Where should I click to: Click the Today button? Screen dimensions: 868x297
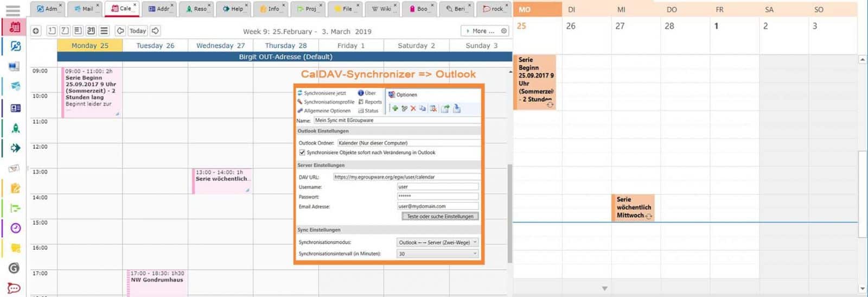[x=137, y=31]
